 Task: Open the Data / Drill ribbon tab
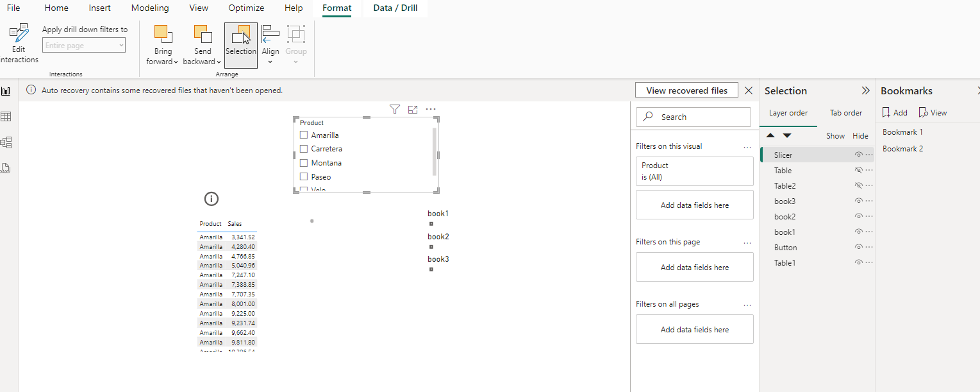tap(395, 8)
